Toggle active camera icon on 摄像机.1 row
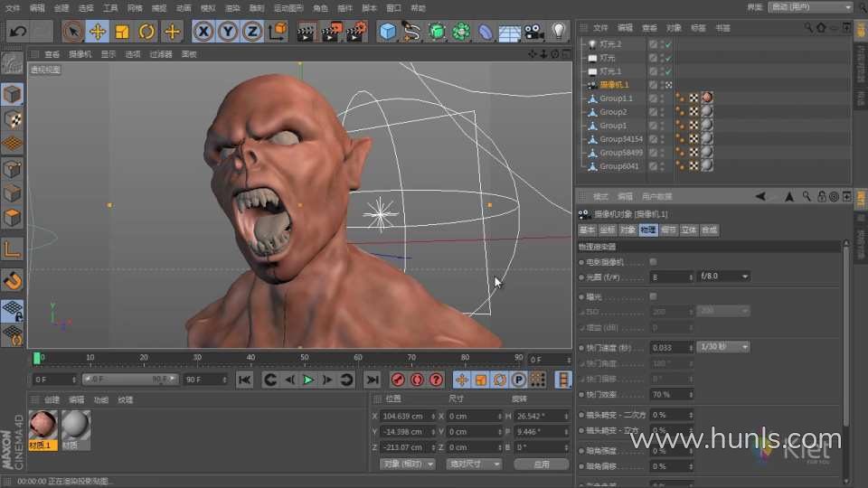 (x=668, y=85)
